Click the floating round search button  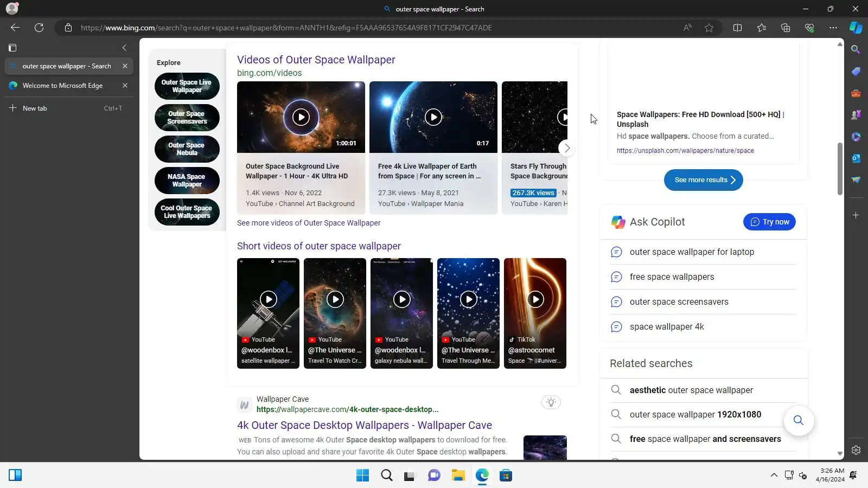pyautogui.click(x=799, y=420)
